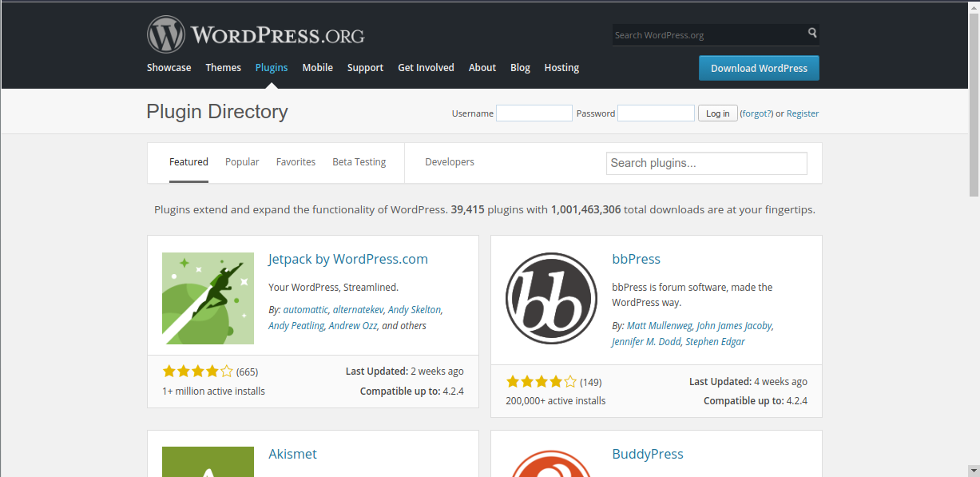Click author link John James Jacoby
The image size is (980, 477).
[734, 326]
